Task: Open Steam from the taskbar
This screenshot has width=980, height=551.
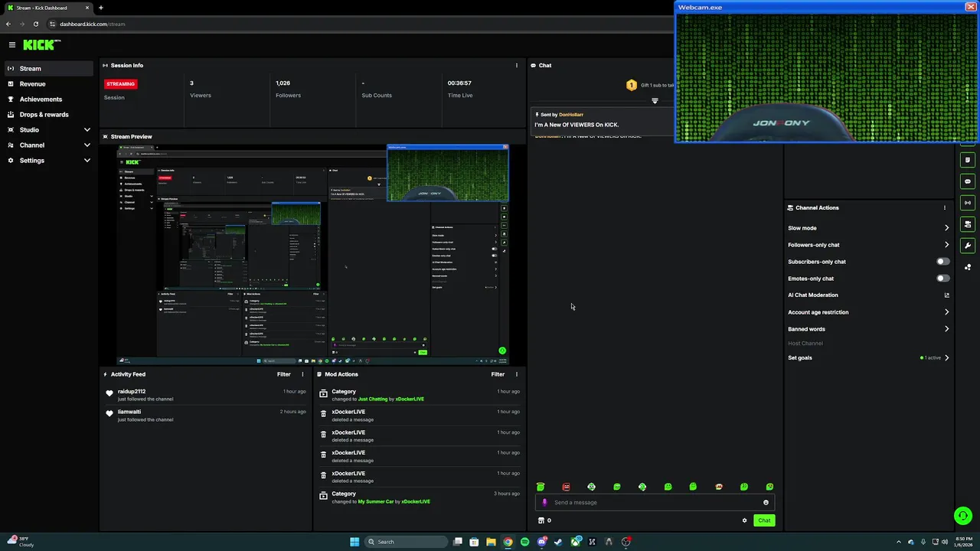Action: coord(558,542)
